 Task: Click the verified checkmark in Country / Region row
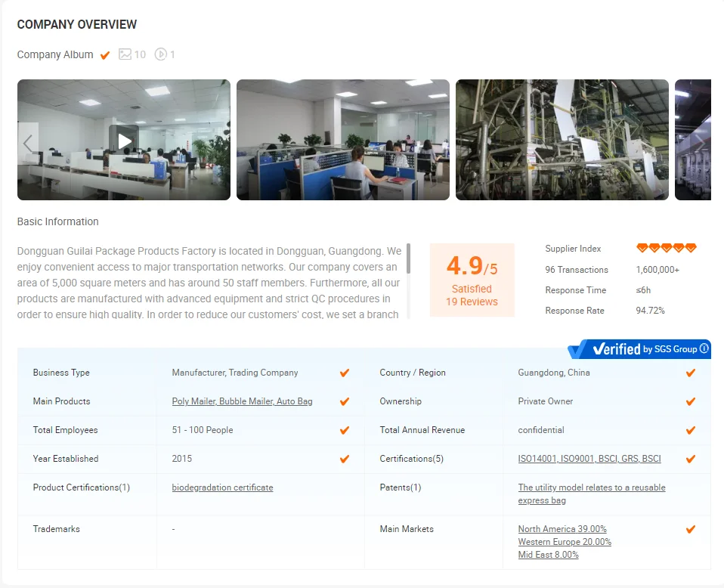691,373
